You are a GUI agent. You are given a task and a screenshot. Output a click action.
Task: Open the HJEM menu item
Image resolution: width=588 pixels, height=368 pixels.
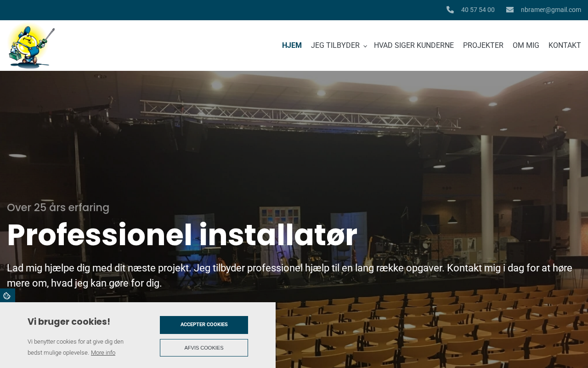tap(292, 46)
